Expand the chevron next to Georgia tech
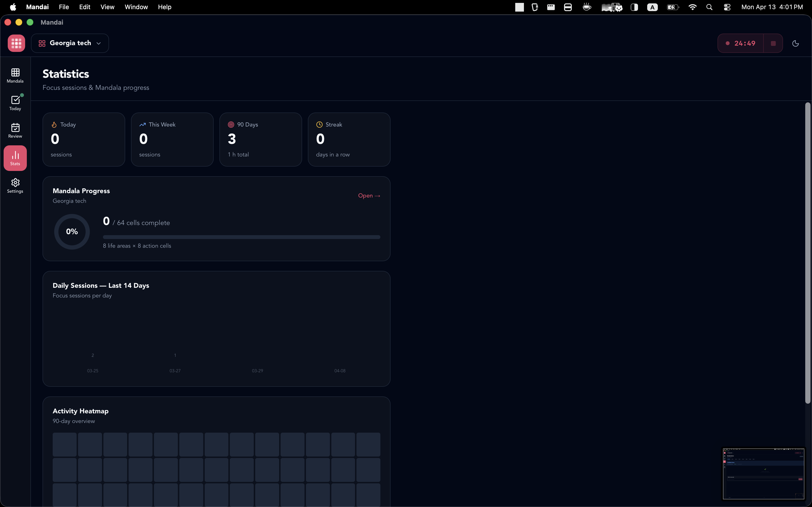 (x=98, y=43)
